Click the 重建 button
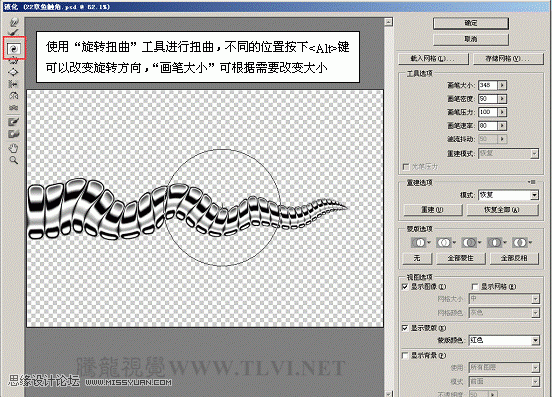The width and height of the screenshot is (552, 397). [x=433, y=210]
